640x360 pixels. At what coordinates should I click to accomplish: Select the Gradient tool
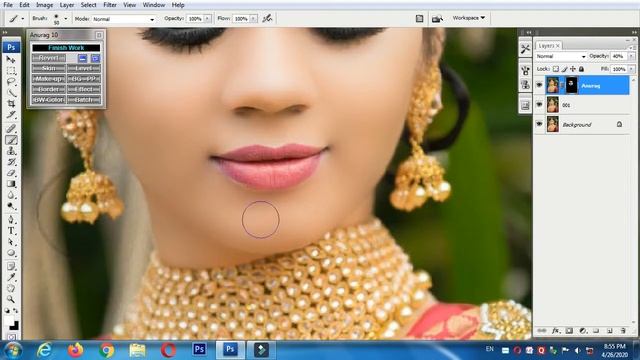(11, 184)
